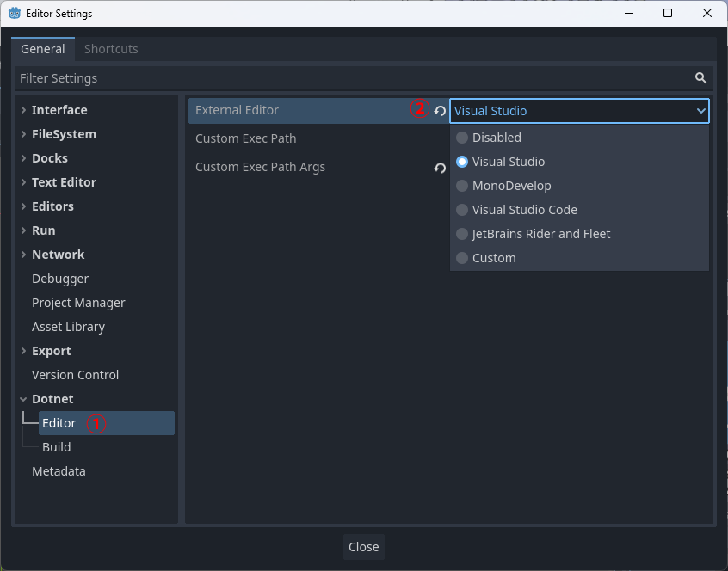Viewport: 728px width, 571px height.
Task: Reset External Editor with revert arrow icon
Action: pyautogui.click(x=440, y=111)
